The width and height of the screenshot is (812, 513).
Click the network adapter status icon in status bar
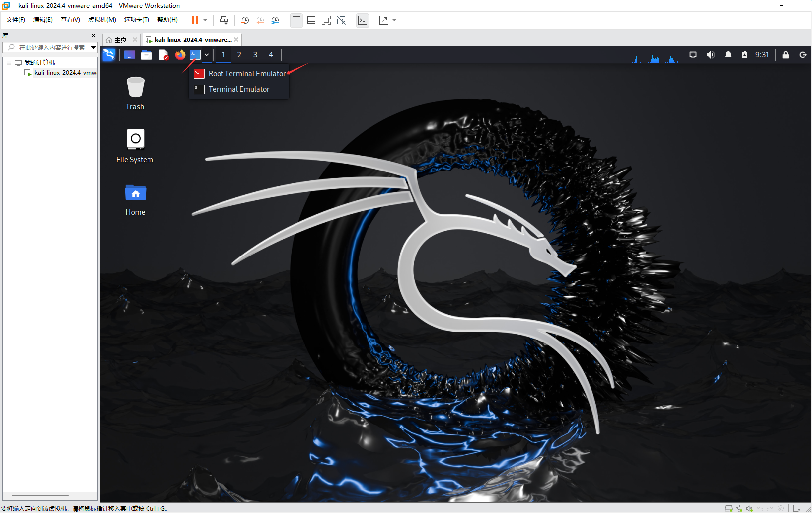click(x=739, y=508)
